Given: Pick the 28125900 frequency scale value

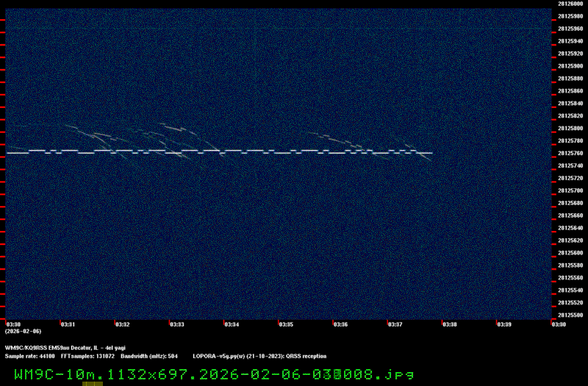Looking at the screenshot, I should tap(570, 66).
